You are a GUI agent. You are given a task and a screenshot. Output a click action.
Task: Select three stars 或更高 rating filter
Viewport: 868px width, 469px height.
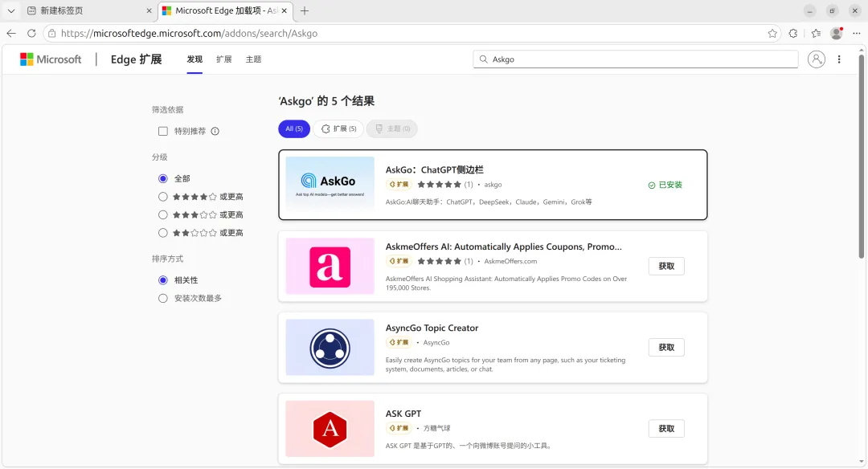162,214
